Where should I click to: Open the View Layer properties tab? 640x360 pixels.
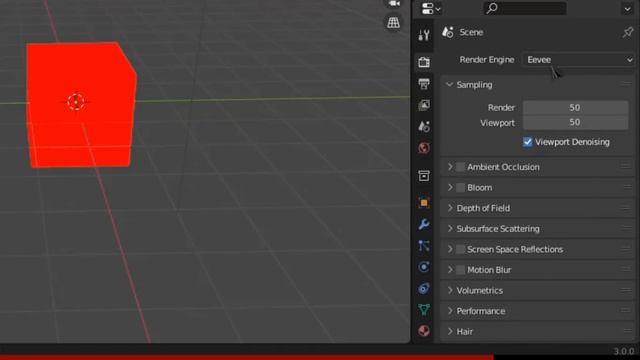[424, 105]
